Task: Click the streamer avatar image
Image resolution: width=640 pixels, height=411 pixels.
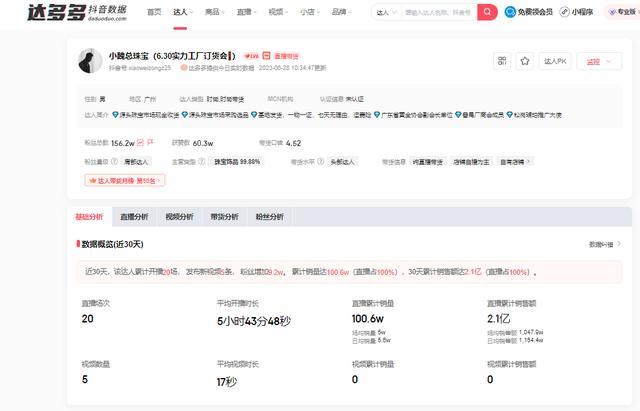Action: 90,61
